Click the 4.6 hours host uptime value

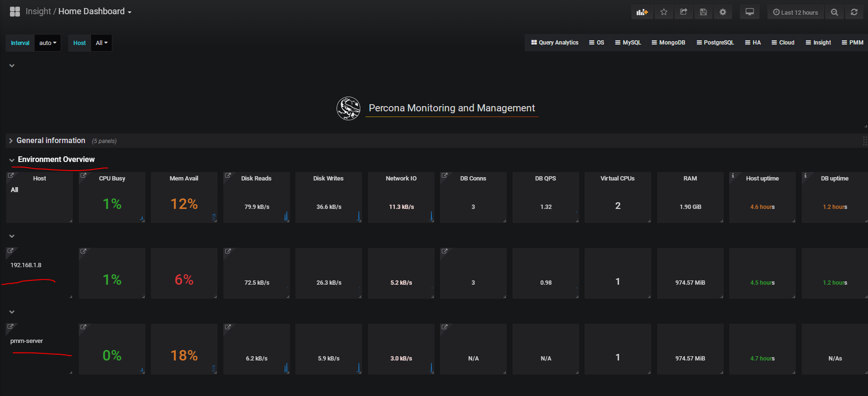click(x=762, y=207)
